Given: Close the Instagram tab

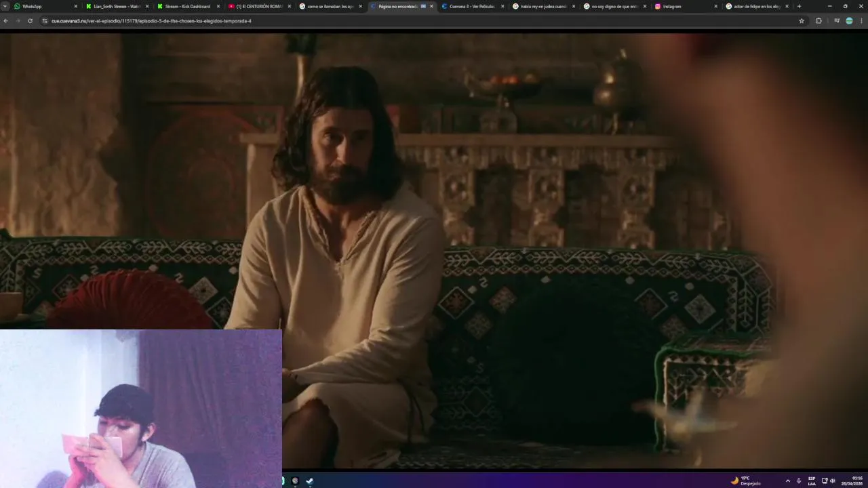Looking at the screenshot, I should (715, 6).
